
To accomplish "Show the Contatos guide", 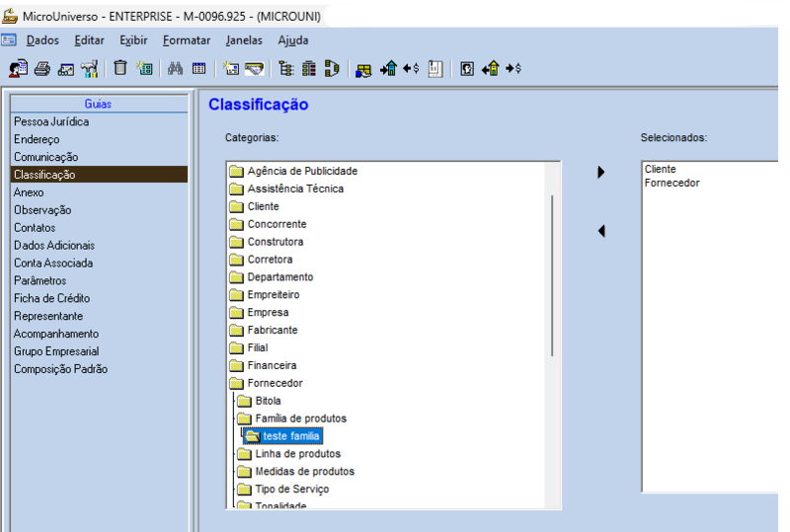I will coord(99,227).
